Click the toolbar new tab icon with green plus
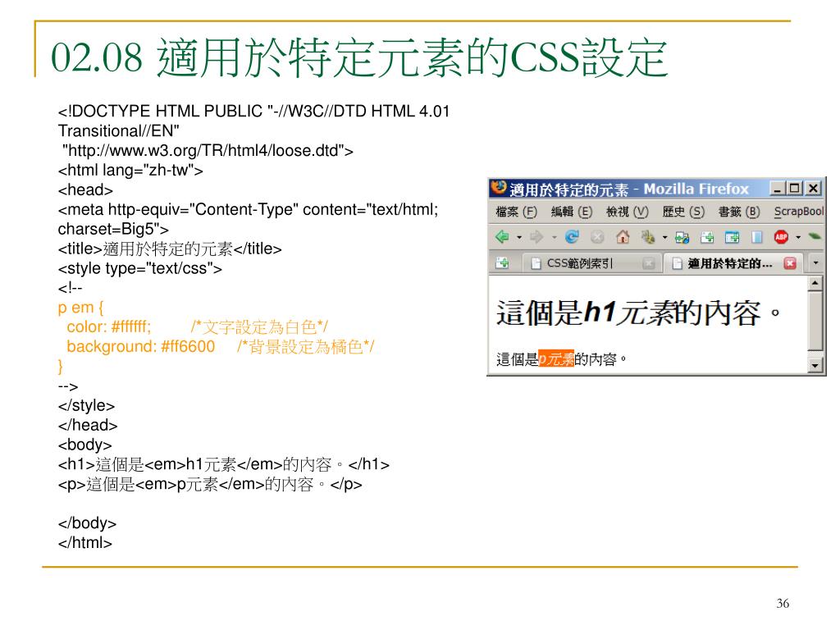 707,237
